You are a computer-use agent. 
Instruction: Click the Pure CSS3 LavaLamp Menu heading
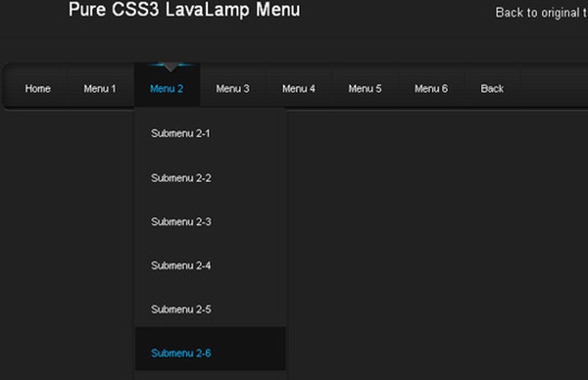click(184, 10)
